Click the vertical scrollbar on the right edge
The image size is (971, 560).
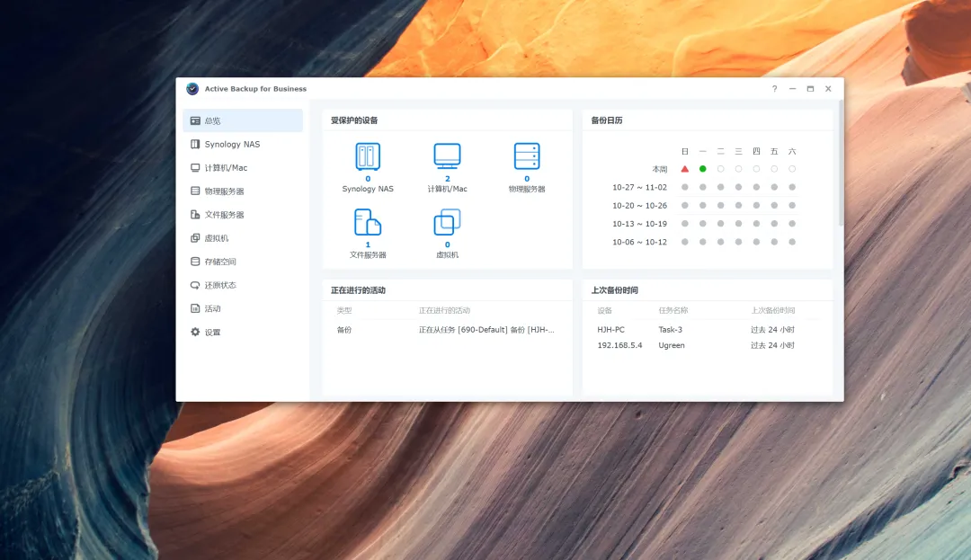coord(841,162)
